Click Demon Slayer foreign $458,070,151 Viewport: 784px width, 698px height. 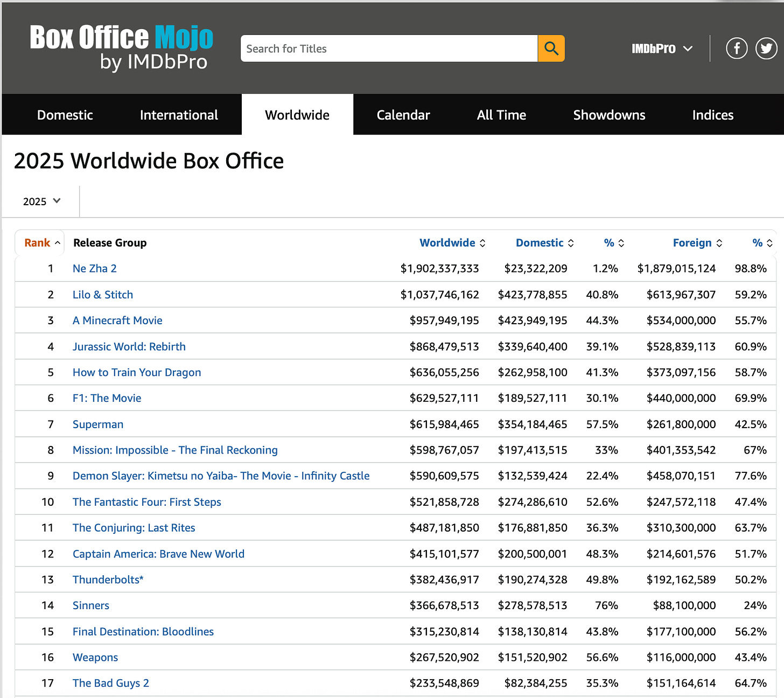(681, 476)
